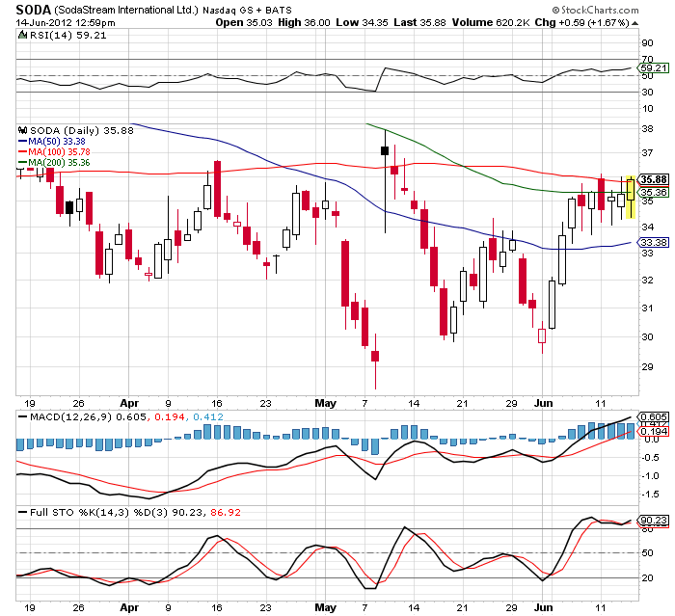Click the blue 0.412 MACD histogram value in label
Viewport: 675px width, 616px height.
[208, 416]
